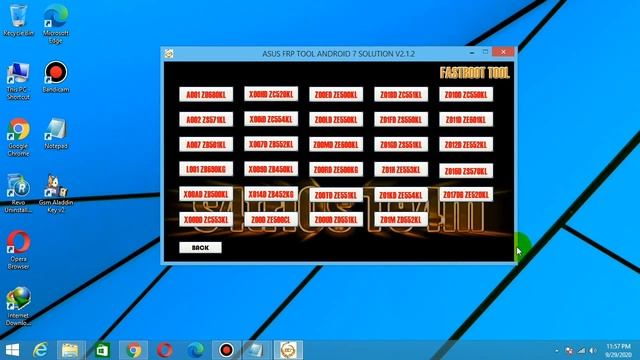Pick the Z01GD ZS551KL model button

401,144
